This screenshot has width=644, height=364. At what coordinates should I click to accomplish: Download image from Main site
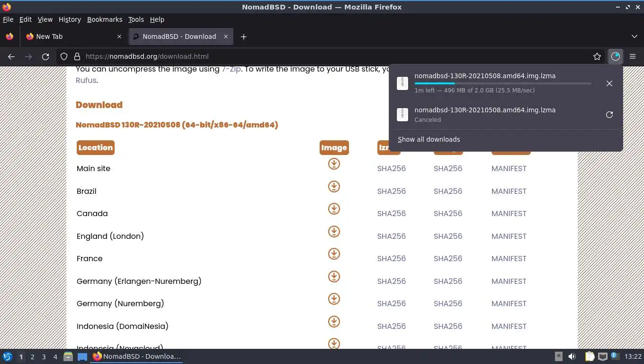coord(334,164)
